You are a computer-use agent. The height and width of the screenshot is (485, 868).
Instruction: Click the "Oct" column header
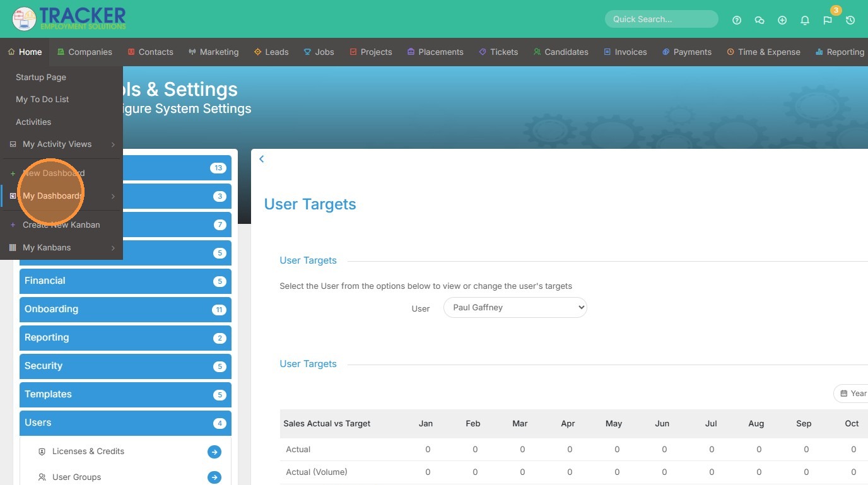[x=852, y=424]
